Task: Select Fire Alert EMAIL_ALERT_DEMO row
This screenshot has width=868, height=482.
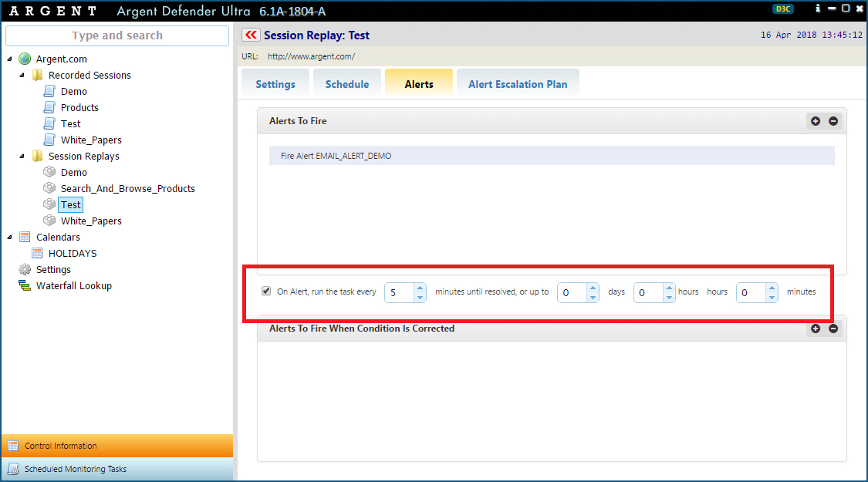Action: (551, 156)
